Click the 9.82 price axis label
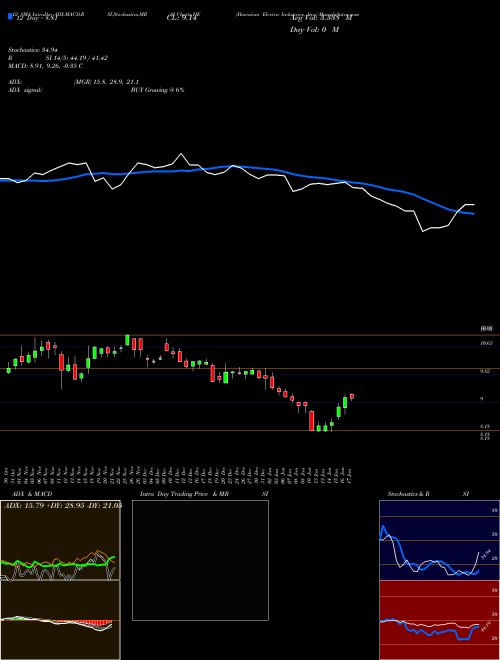This screenshot has width=500, height=660. [485, 371]
